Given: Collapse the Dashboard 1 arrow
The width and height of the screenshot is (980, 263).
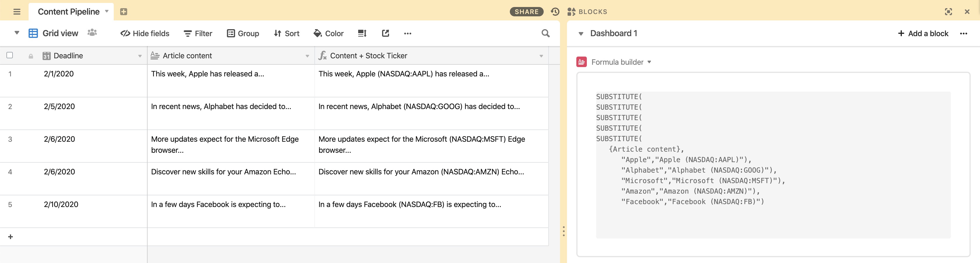Looking at the screenshot, I should [581, 34].
